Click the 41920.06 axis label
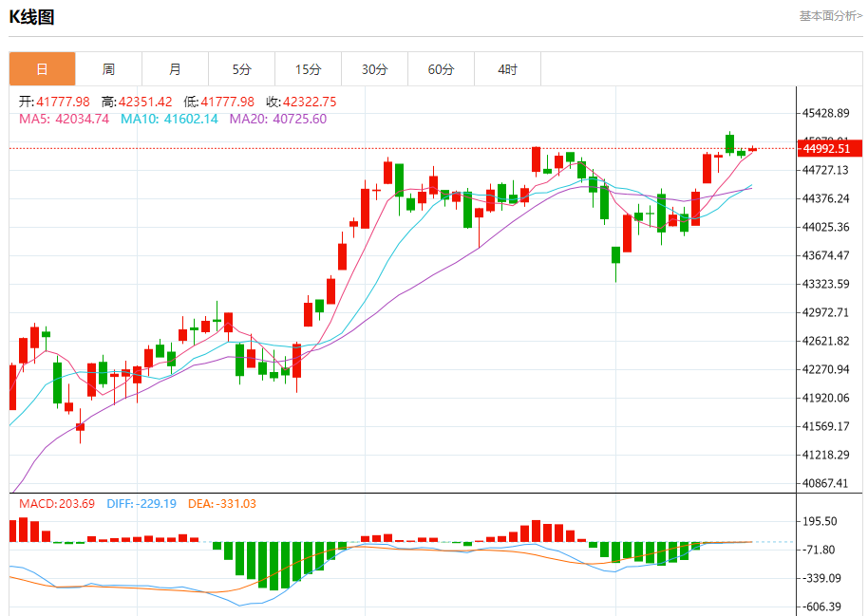This screenshot has width=868, height=616. click(x=826, y=398)
